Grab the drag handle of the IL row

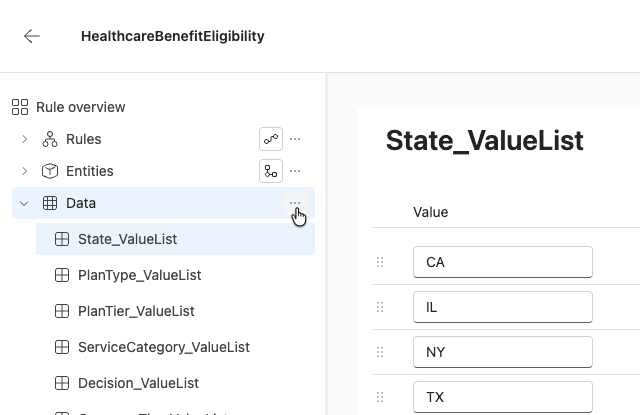point(380,307)
